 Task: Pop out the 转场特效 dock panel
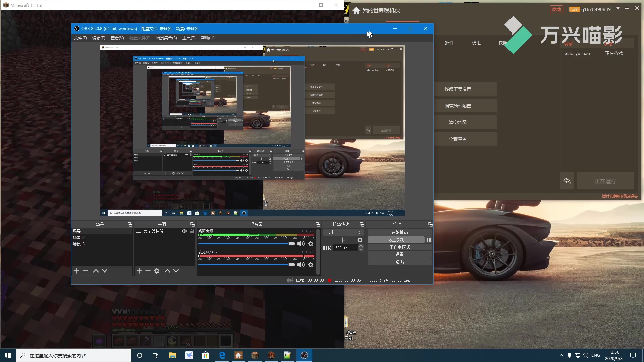(362, 224)
